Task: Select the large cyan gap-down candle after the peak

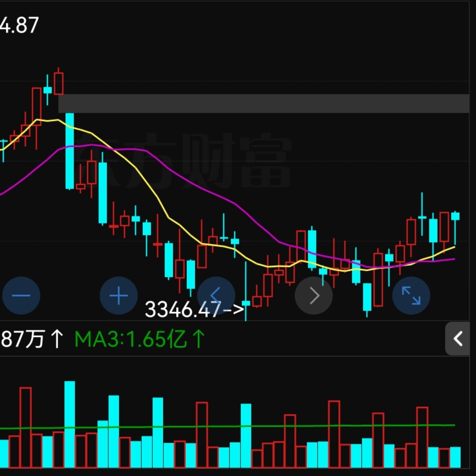Action: (70, 151)
